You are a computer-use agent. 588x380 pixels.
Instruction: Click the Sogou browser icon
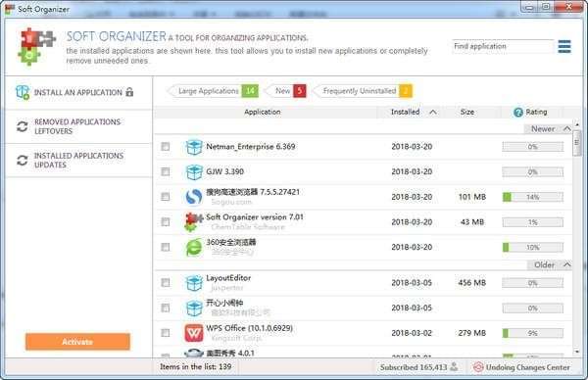point(194,197)
